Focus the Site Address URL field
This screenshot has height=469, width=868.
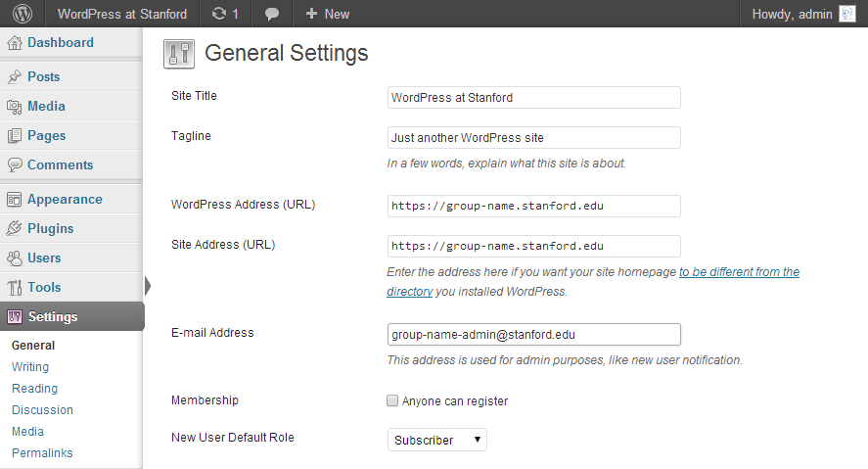coord(533,247)
